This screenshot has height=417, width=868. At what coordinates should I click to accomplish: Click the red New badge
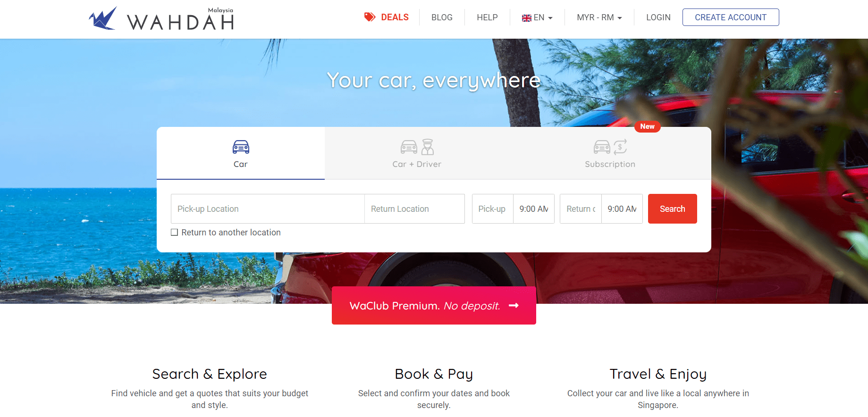647,126
